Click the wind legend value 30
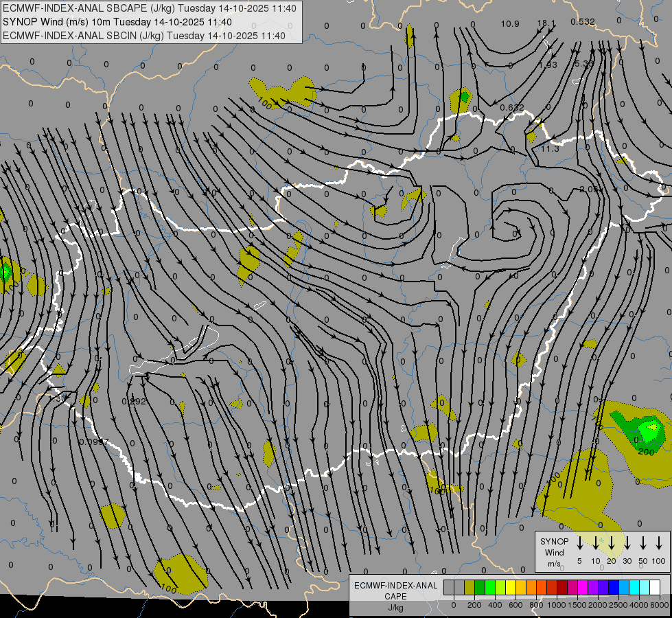 [627, 561]
